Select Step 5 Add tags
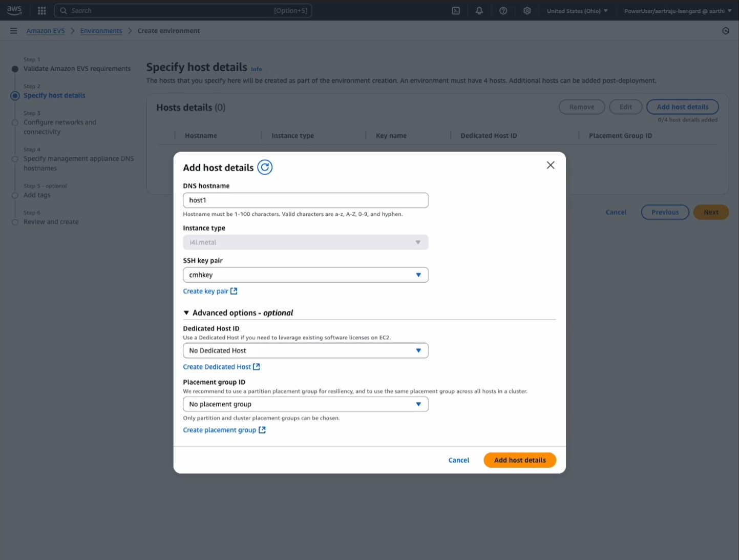 [37, 195]
